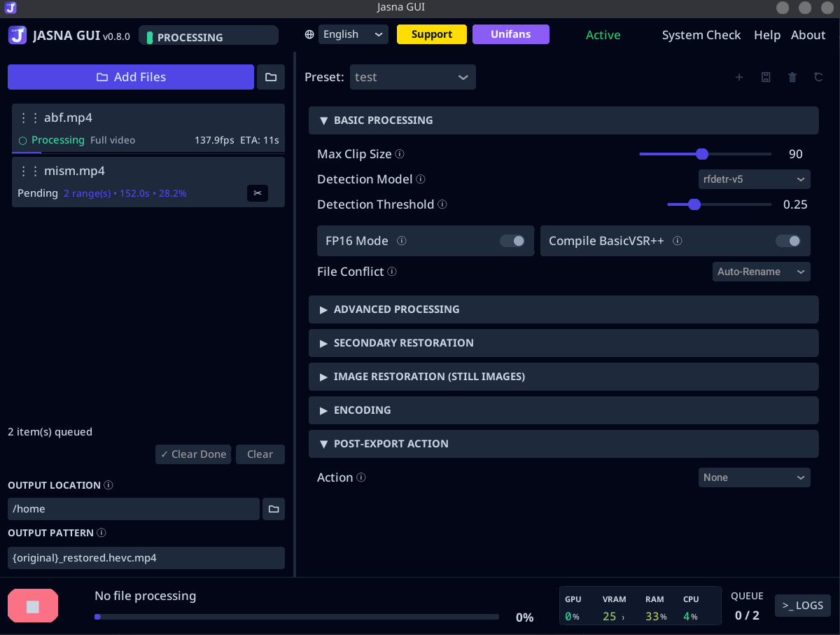Open folder icon next to Add Files
The width and height of the screenshot is (840, 635).
coord(271,77)
